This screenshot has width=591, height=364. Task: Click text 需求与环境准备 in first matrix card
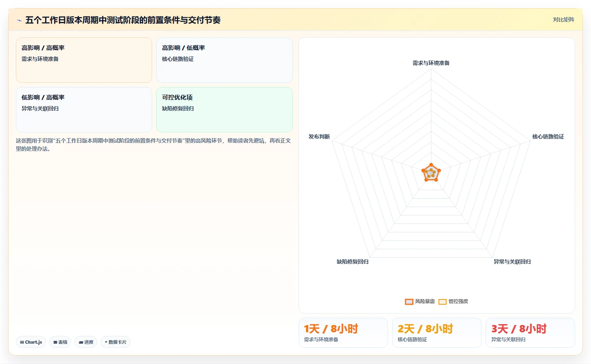coord(40,59)
